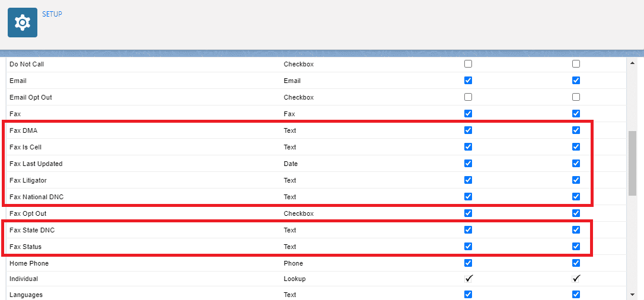This screenshot has width=644, height=300.
Task: Enable the left Do Not Call checkbox
Action: [x=468, y=64]
